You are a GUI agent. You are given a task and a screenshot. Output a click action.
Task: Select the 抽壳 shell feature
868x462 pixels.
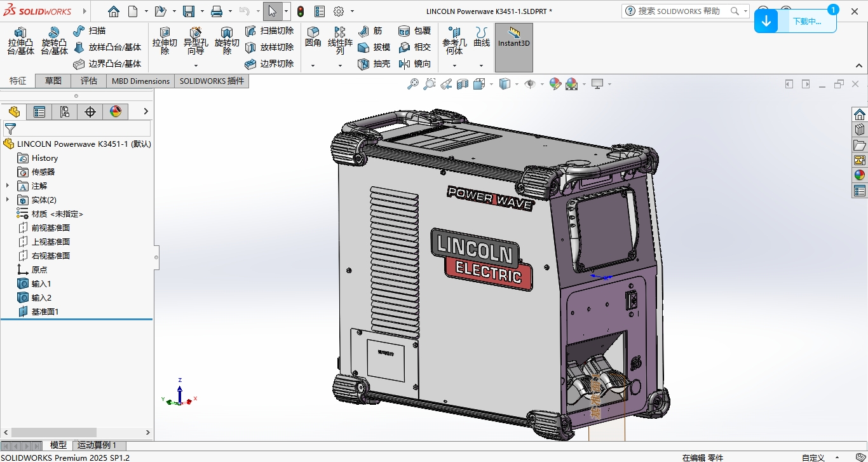tap(374, 64)
